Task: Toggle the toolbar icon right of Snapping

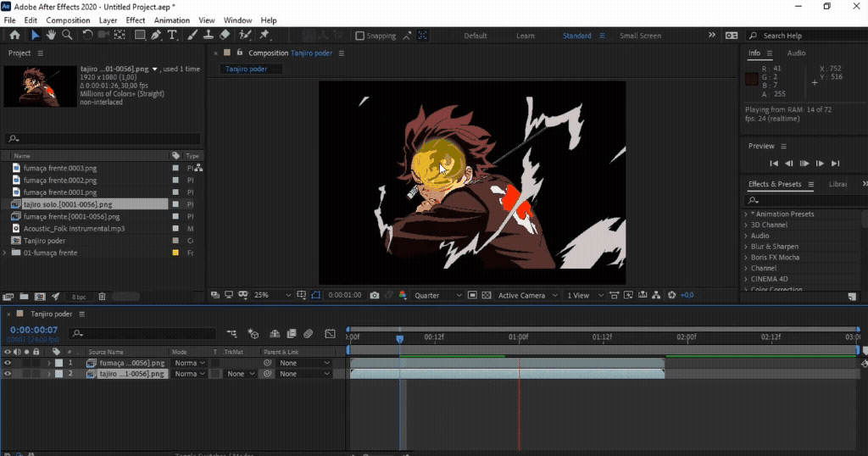Action: click(x=407, y=36)
